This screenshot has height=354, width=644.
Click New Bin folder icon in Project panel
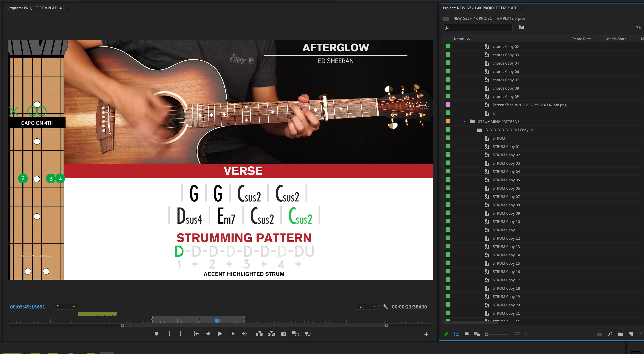pyautogui.click(x=620, y=334)
